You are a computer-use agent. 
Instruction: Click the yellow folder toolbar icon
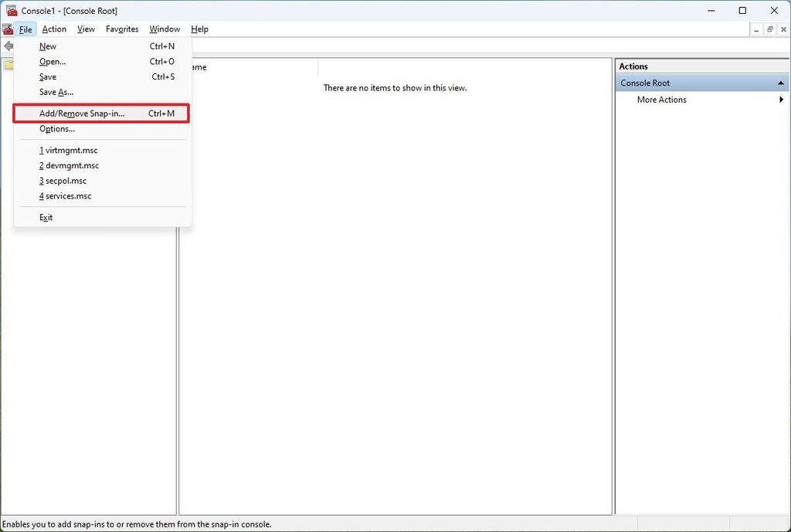(7, 63)
